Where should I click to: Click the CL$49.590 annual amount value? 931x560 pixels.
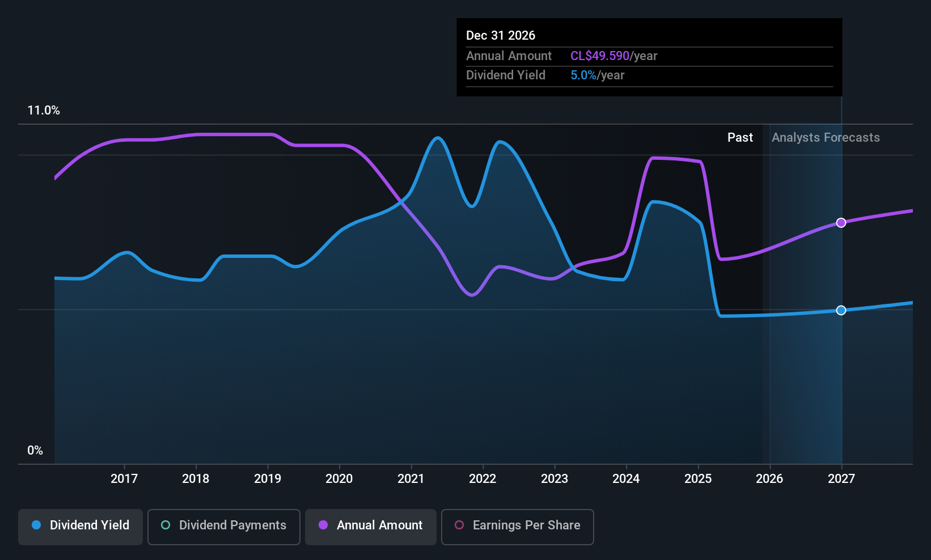click(x=600, y=56)
